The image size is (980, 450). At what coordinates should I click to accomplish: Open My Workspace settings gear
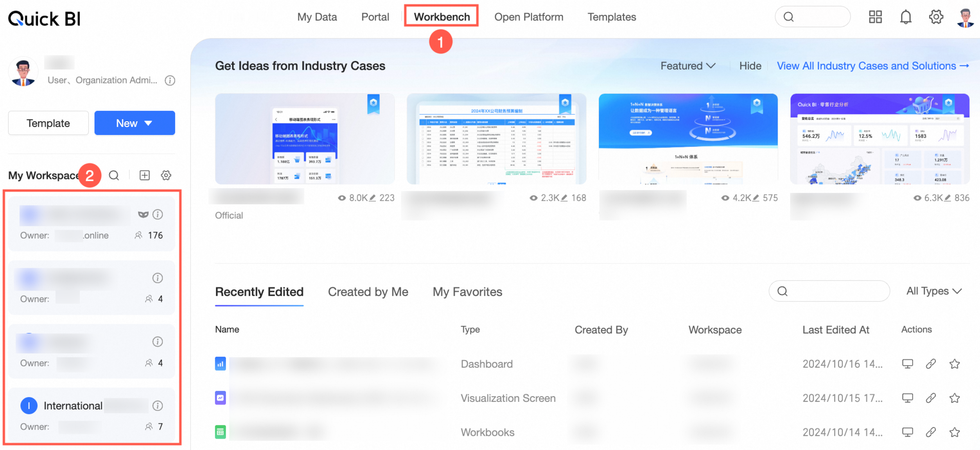click(166, 175)
